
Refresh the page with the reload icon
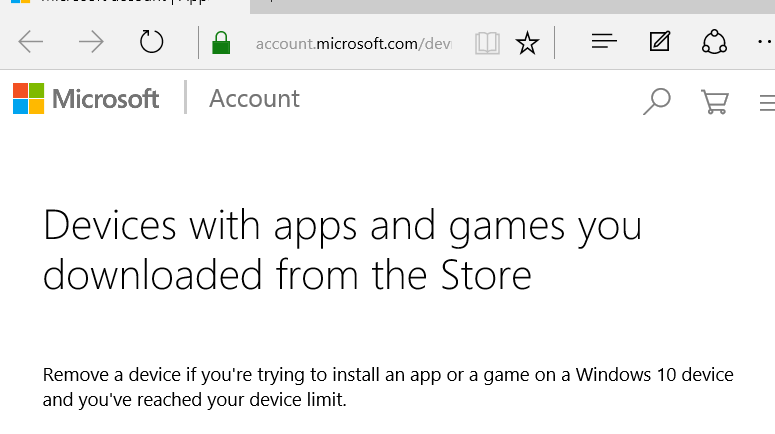[151, 42]
